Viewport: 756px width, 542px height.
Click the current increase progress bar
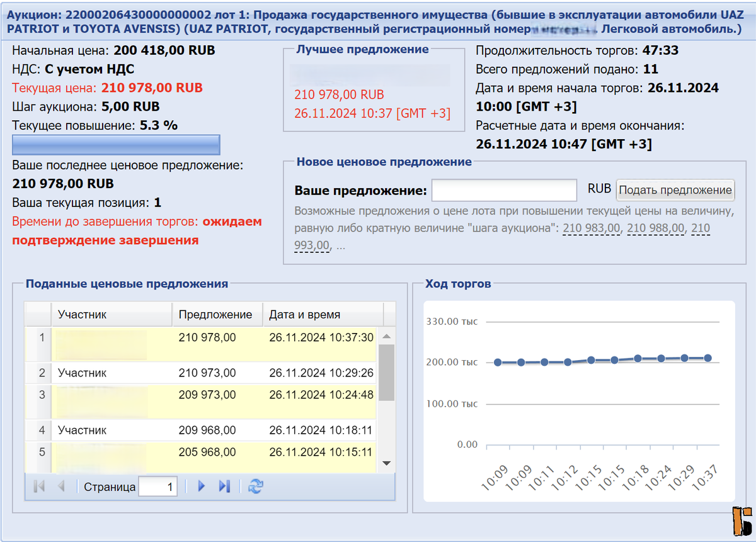coord(116,144)
